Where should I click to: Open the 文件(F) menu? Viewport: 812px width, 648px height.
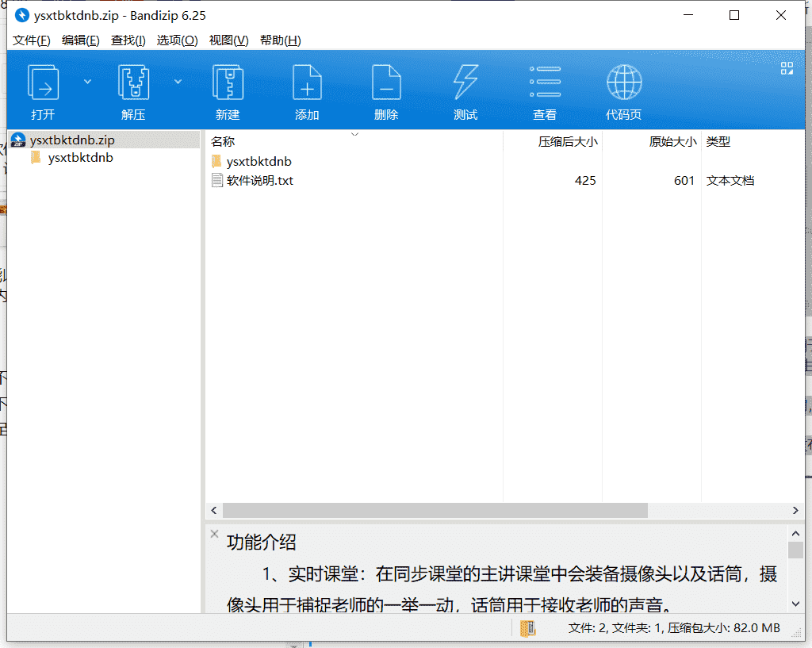(31, 40)
